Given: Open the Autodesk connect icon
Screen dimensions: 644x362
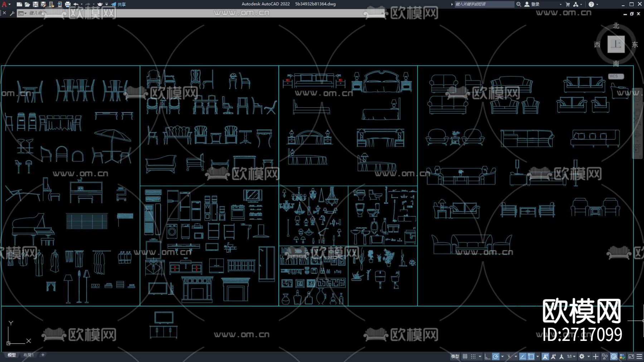Looking at the screenshot, I should (x=576, y=4).
